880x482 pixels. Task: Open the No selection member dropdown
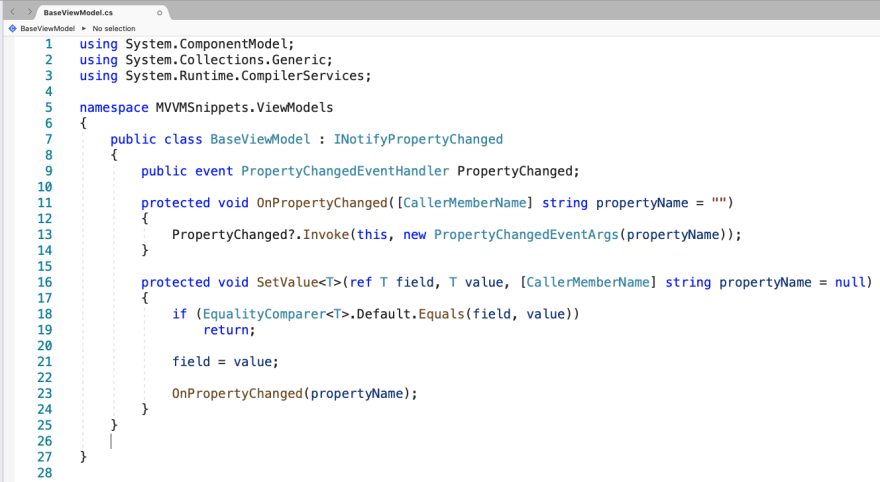click(x=114, y=28)
